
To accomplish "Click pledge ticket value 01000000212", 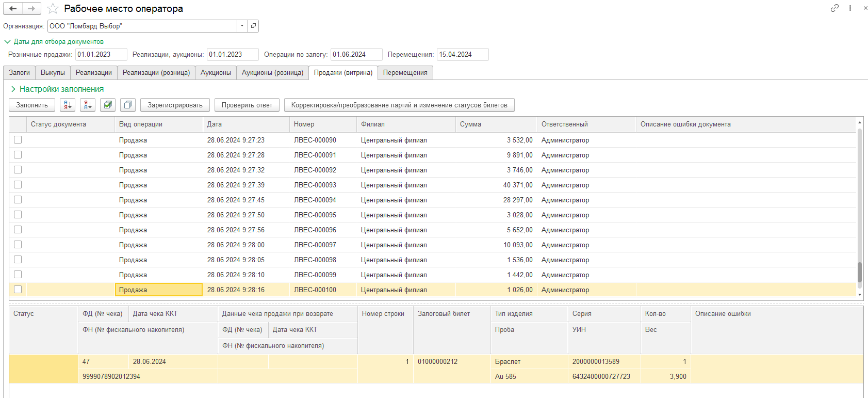I will point(452,362).
